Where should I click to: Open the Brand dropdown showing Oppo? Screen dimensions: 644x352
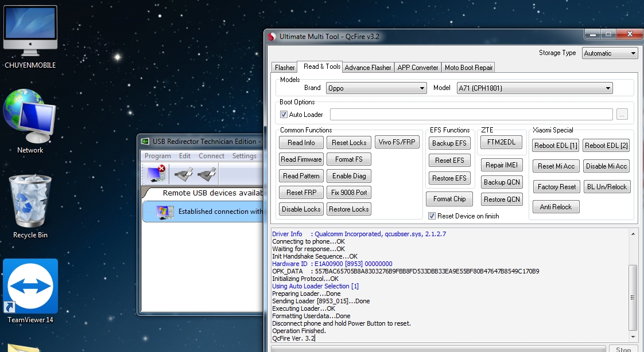click(376, 88)
